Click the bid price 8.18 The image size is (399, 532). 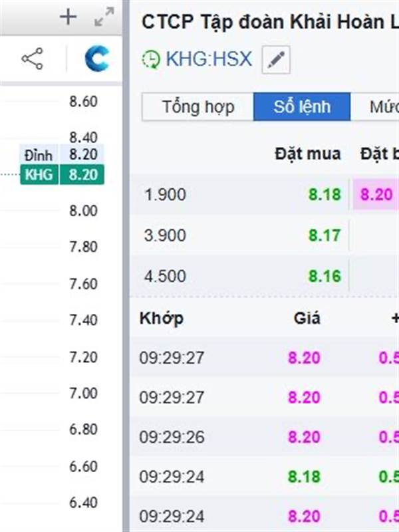[x=325, y=194]
